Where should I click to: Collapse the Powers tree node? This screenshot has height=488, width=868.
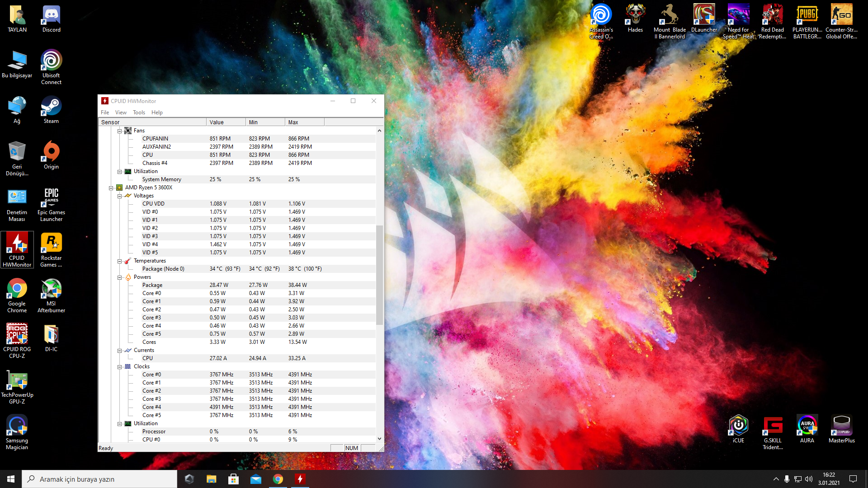coord(120,277)
